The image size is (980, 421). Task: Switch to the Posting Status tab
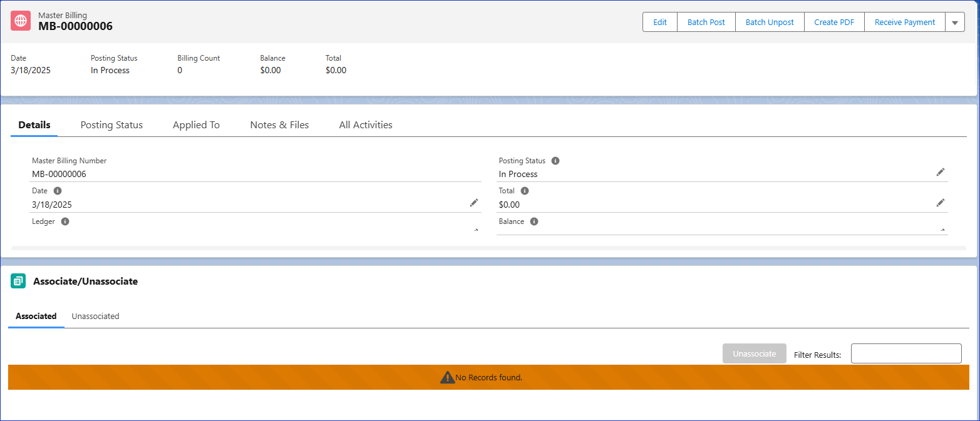click(111, 125)
